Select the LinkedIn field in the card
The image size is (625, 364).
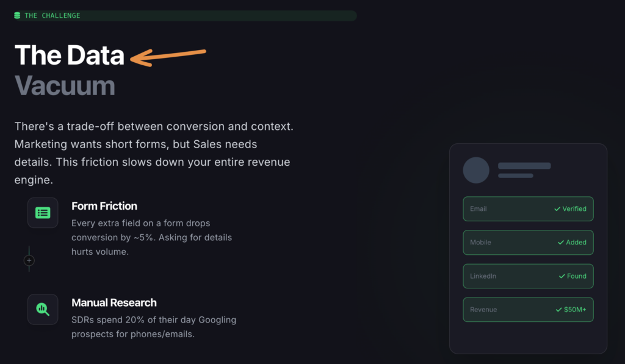(x=528, y=276)
